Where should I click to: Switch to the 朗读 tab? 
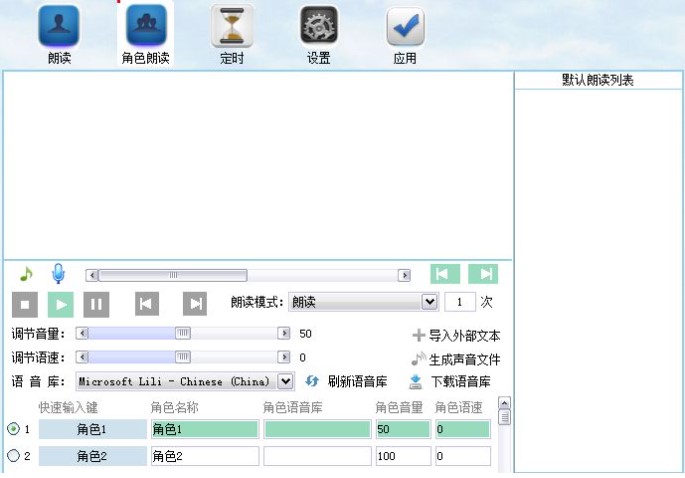(59, 32)
